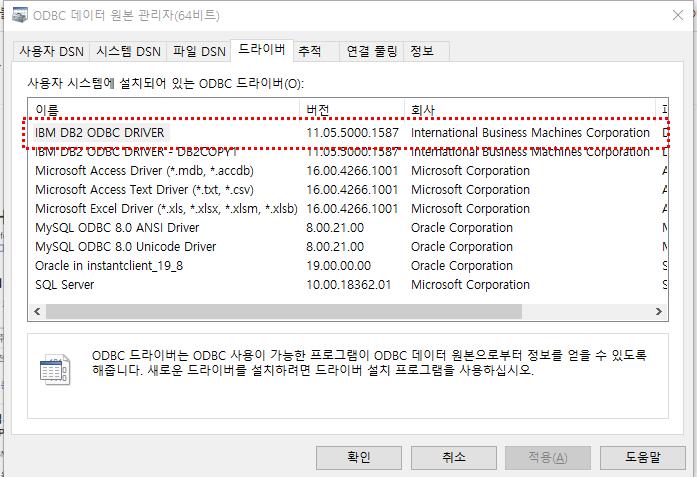Click Microsoft Corporation in SQL Server row
Screen dimensions: 697x477
click(470, 285)
